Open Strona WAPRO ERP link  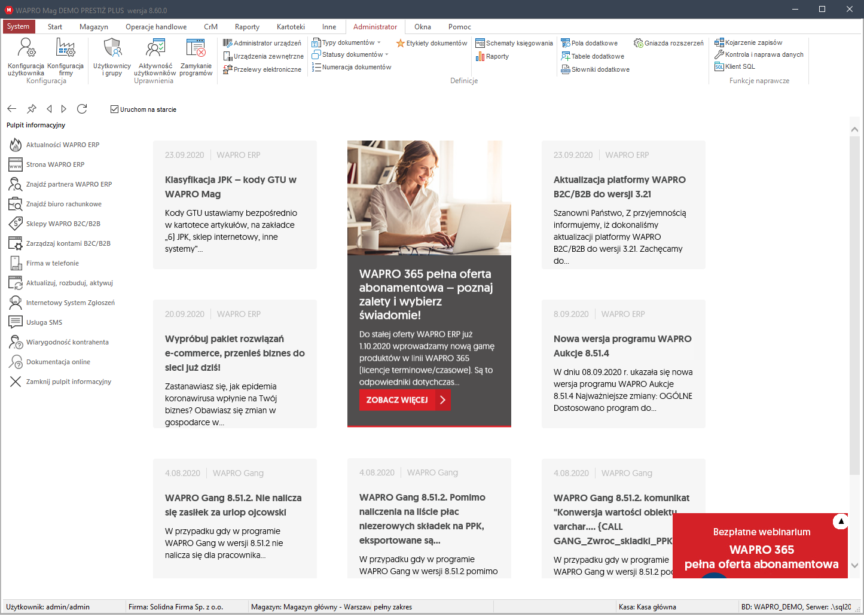[47, 164]
